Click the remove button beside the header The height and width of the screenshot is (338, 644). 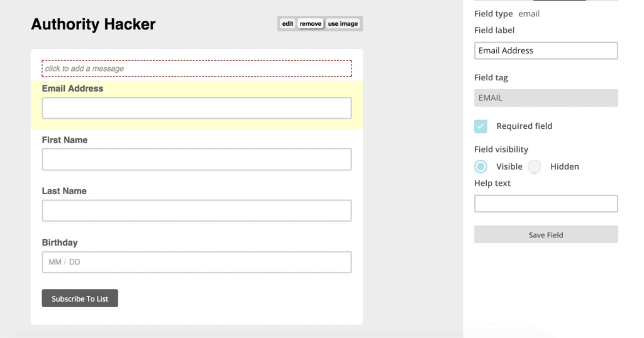(311, 24)
